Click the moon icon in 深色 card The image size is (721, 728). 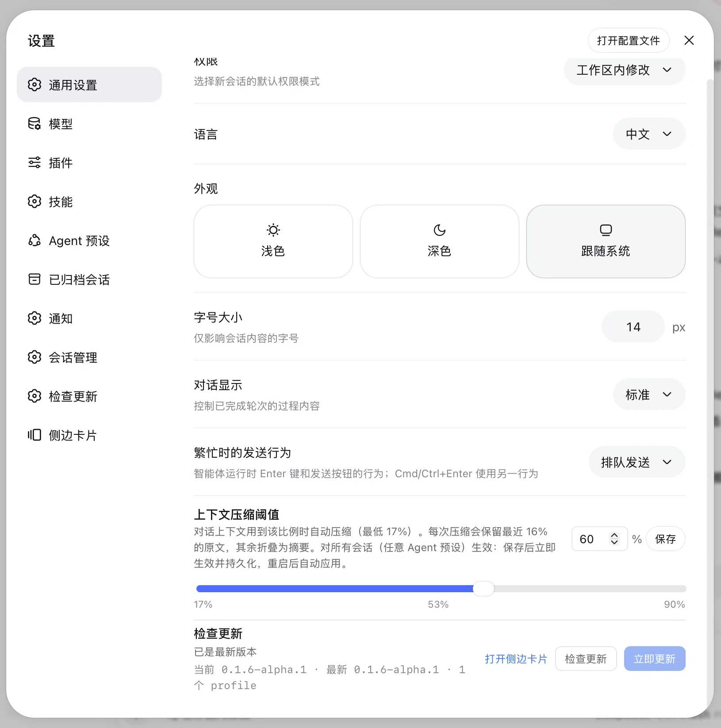point(440,230)
